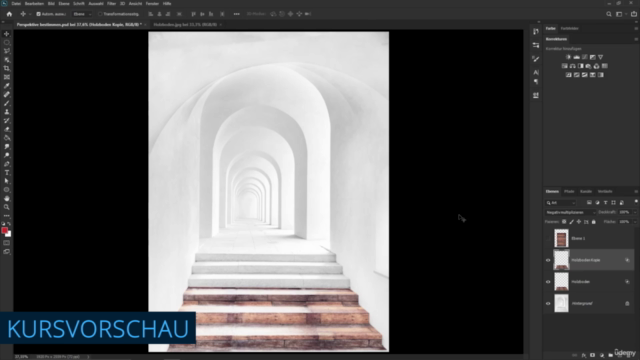Viewport: 640px width, 360px height.
Task: Switch to the Holzboden.jpg document tab
Action: [185, 24]
